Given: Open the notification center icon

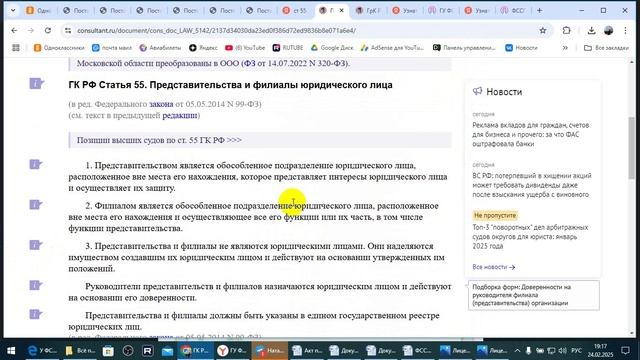Looking at the screenshot, I should (625, 350).
